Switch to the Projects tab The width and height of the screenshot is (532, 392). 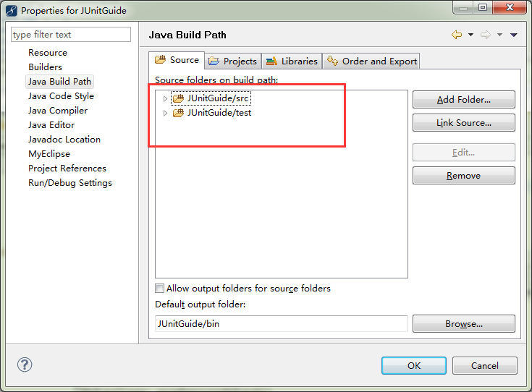[x=233, y=61]
